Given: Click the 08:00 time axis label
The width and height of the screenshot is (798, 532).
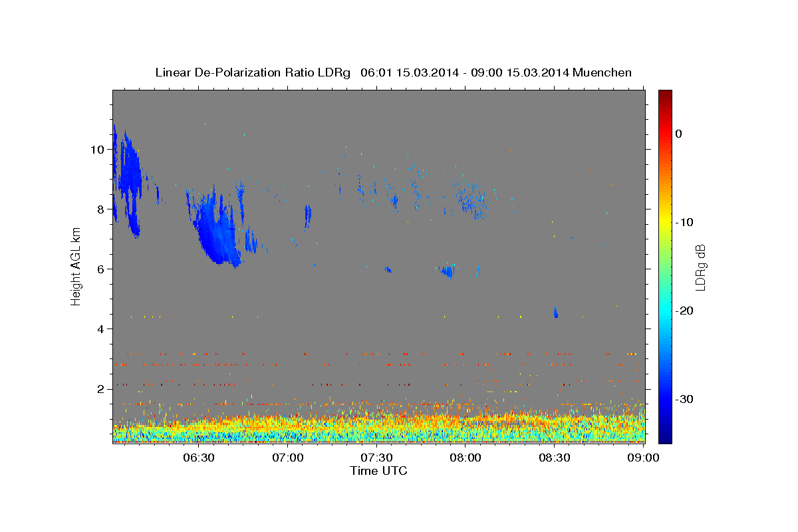Looking at the screenshot, I should pyautogui.click(x=465, y=458).
